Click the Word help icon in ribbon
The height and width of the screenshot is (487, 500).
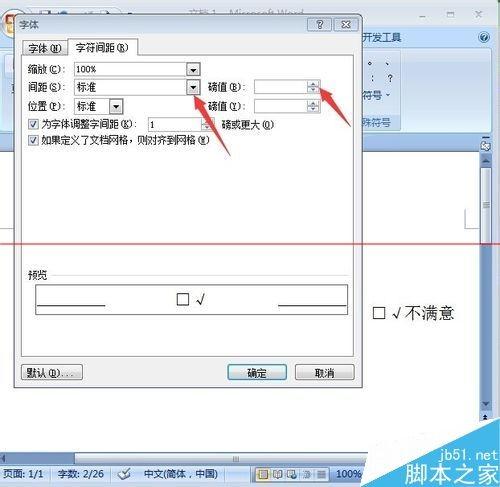click(484, 37)
